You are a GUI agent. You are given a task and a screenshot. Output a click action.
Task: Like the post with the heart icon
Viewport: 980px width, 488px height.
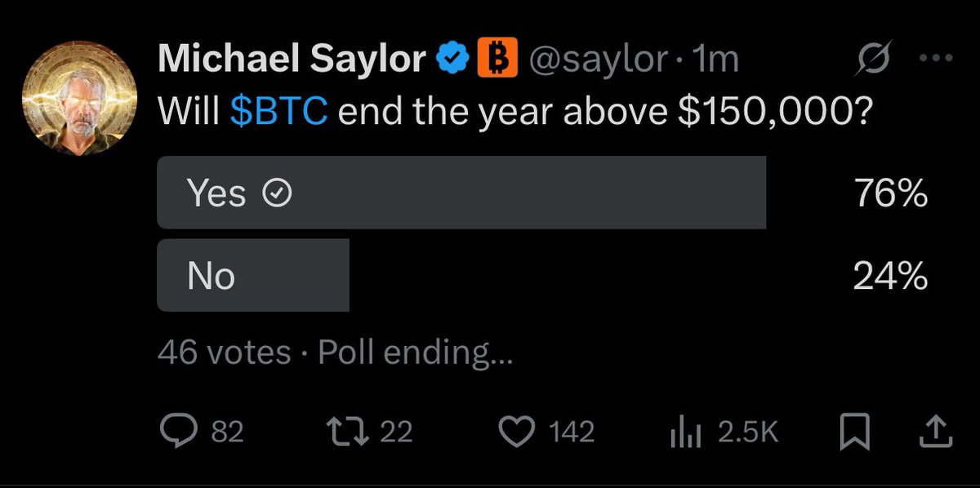point(514,432)
